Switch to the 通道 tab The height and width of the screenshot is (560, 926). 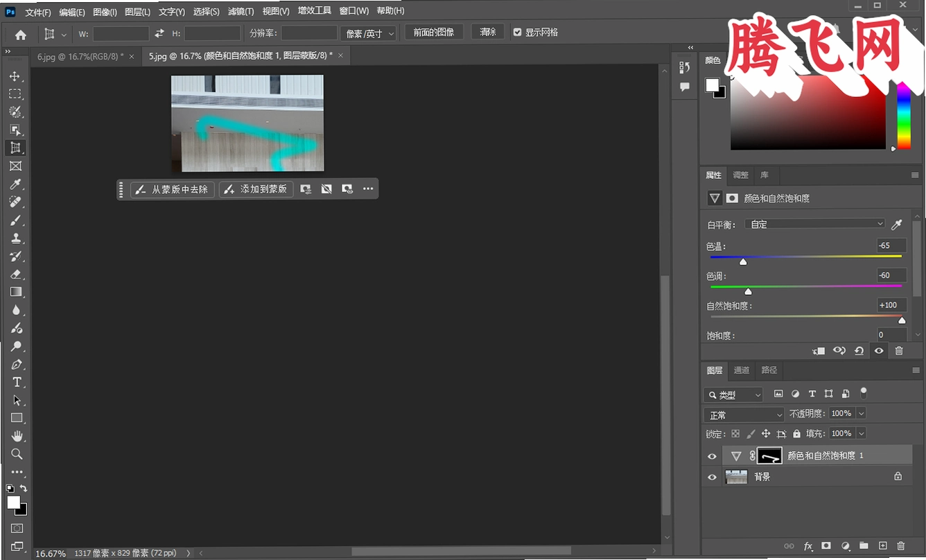(x=742, y=370)
